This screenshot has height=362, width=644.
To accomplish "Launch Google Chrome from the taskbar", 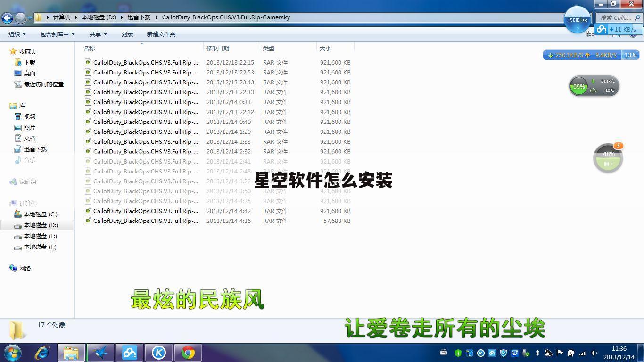I will pyautogui.click(x=188, y=353).
